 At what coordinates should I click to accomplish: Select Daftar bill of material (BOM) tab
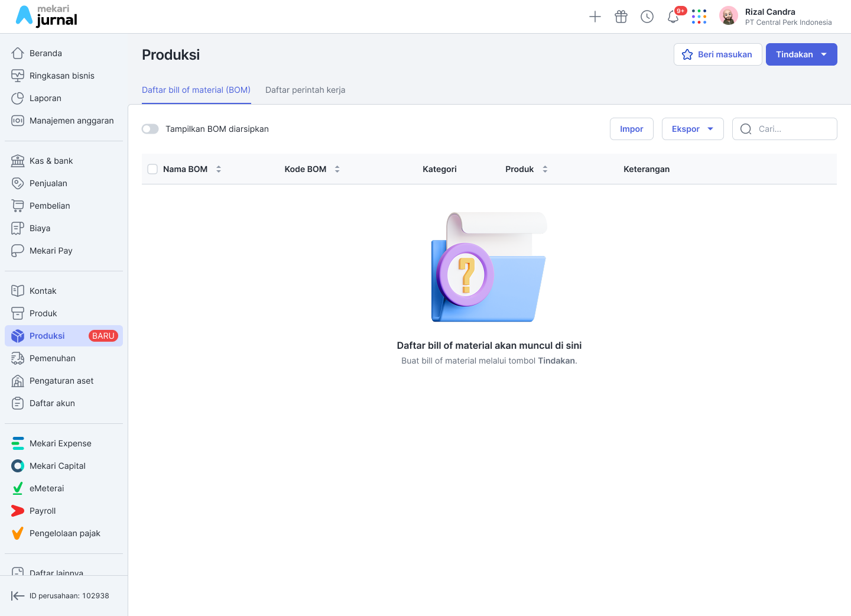coord(196,90)
